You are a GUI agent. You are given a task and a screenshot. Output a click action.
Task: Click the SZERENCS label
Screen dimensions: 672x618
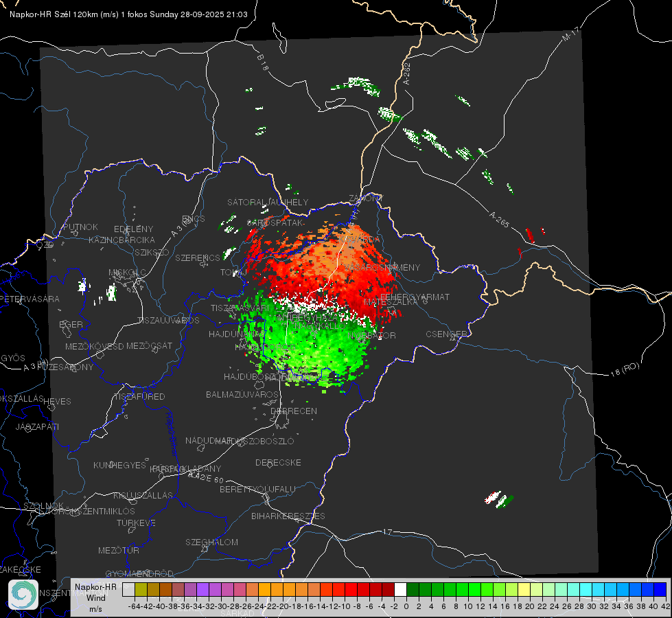pyautogui.click(x=197, y=257)
